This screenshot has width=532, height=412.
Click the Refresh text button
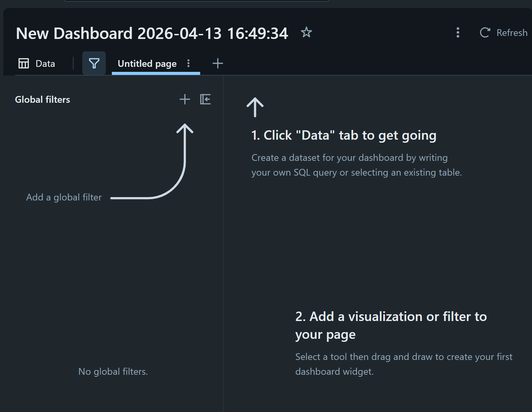512,33
